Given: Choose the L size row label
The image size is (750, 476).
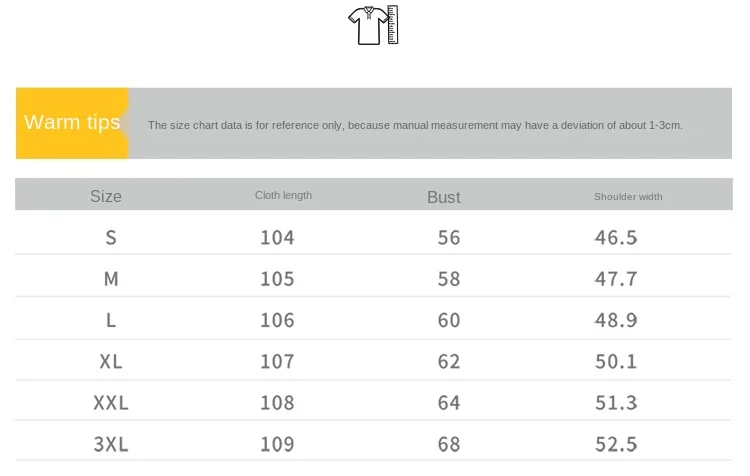Looking at the screenshot, I should tap(111, 320).
